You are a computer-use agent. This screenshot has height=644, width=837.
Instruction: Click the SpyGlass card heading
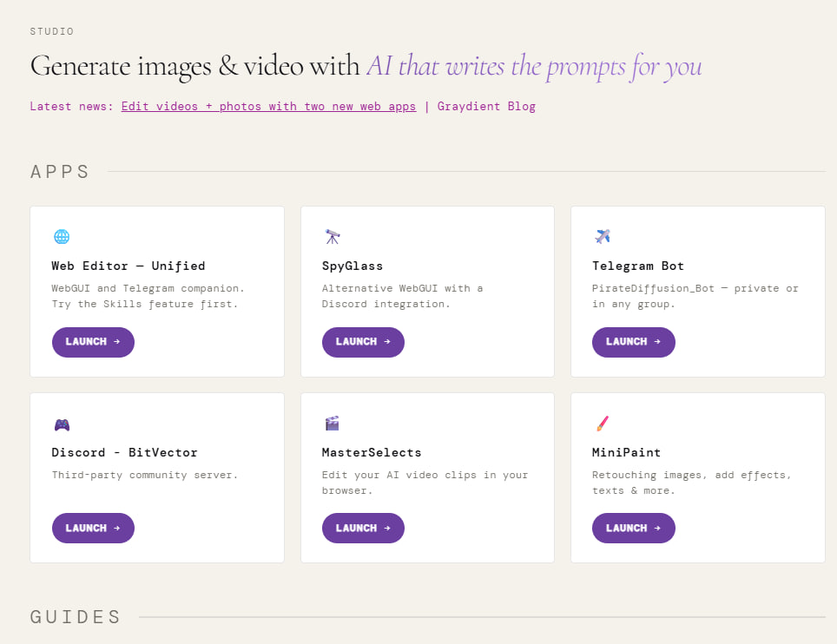pos(353,266)
